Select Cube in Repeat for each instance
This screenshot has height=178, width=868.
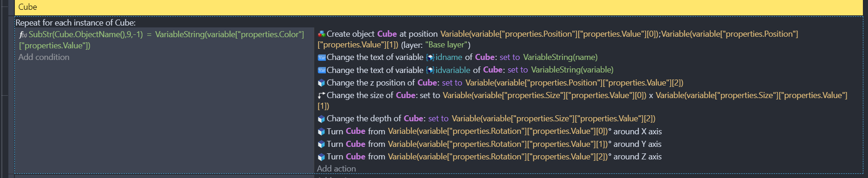(x=124, y=23)
